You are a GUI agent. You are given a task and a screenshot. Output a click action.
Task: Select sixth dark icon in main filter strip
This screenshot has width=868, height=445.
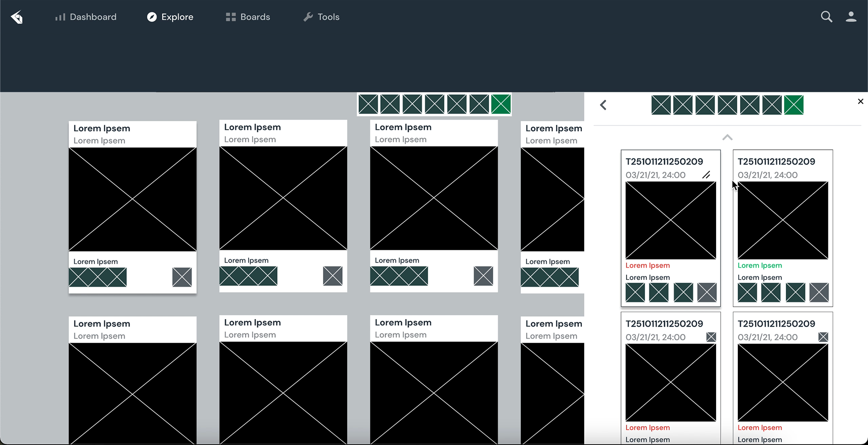point(479,104)
